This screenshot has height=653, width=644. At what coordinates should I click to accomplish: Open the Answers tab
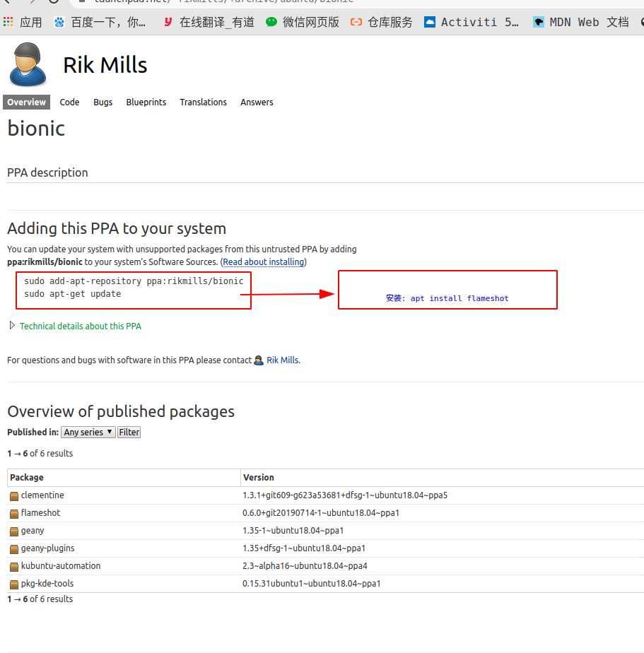point(257,102)
